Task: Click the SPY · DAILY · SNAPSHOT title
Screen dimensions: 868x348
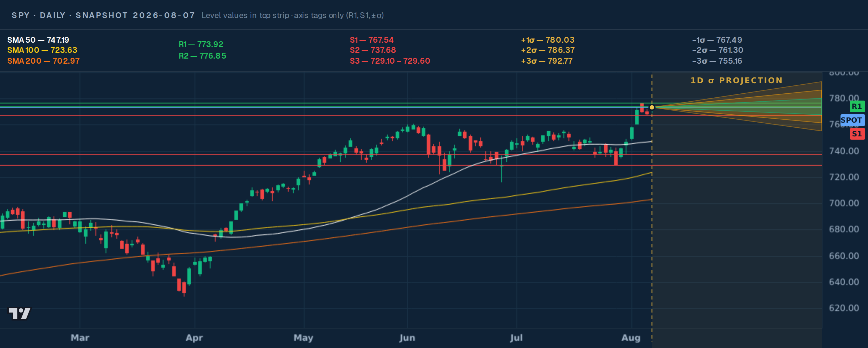Action: [x=103, y=15]
